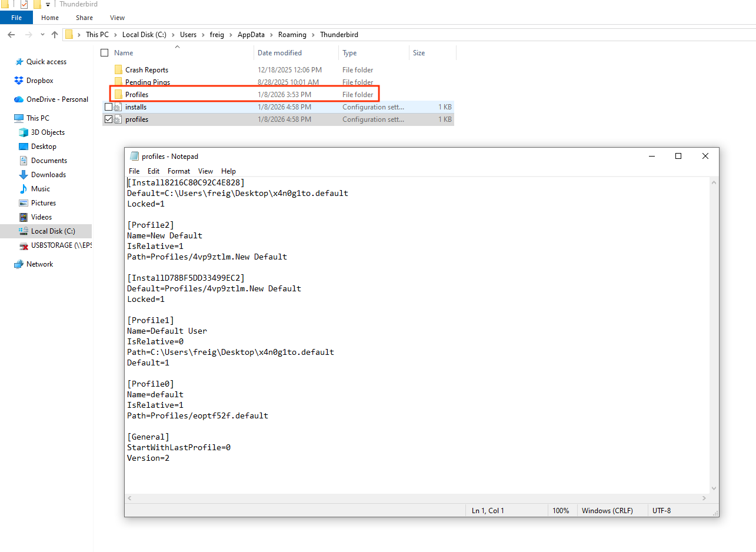Click the Notepad vertical scrollbar down arrow
The width and height of the screenshot is (756, 552).
pyautogui.click(x=714, y=488)
